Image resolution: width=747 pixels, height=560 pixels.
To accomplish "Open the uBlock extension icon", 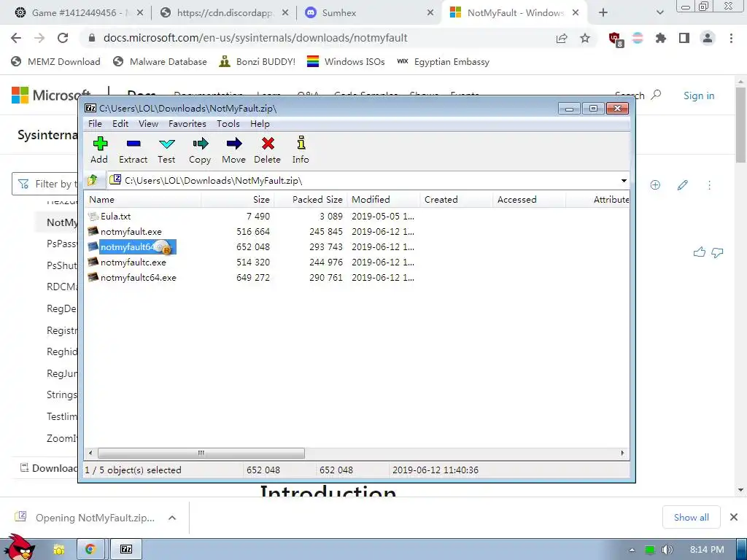I will click(x=616, y=39).
